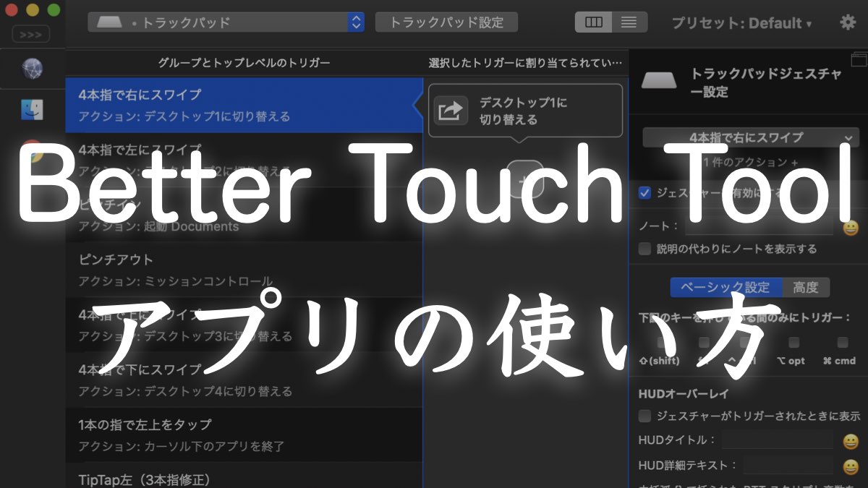Open the プリセット: Default dropdown
868x488 pixels.
(742, 23)
